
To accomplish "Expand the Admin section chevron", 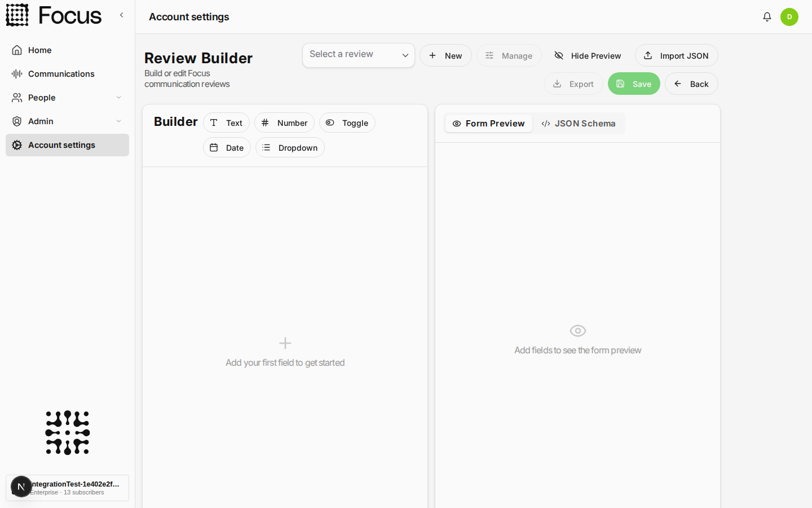I will (x=118, y=121).
